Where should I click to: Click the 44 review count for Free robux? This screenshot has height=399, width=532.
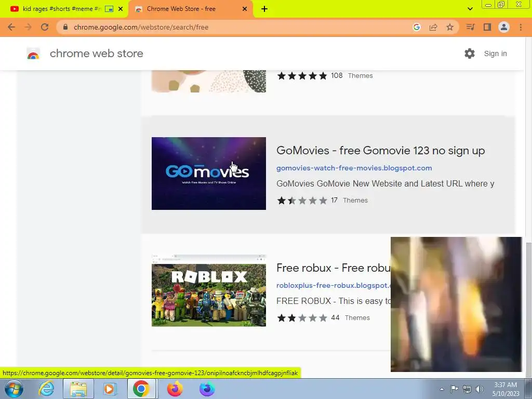(x=335, y=317)
